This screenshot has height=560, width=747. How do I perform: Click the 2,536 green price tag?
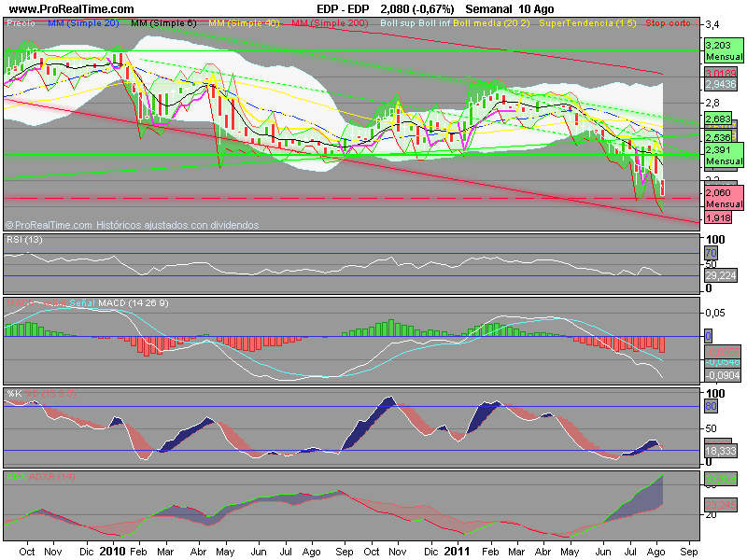pyautogui.click(x=718, y=137)
